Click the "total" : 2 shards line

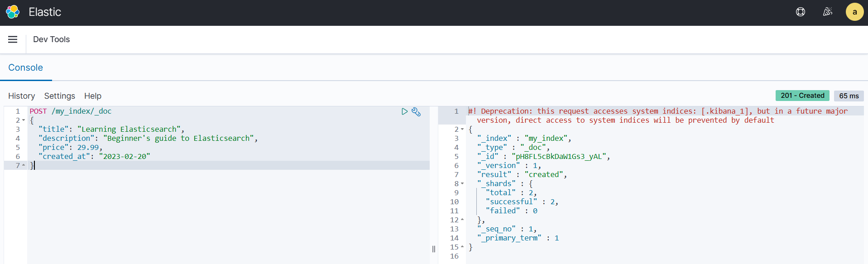(511, 193)
